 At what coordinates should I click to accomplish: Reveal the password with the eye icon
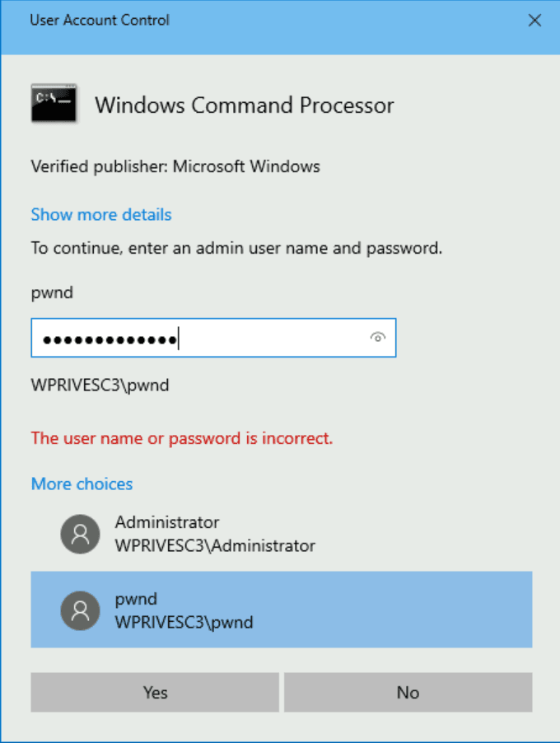(x=378, y=338)
